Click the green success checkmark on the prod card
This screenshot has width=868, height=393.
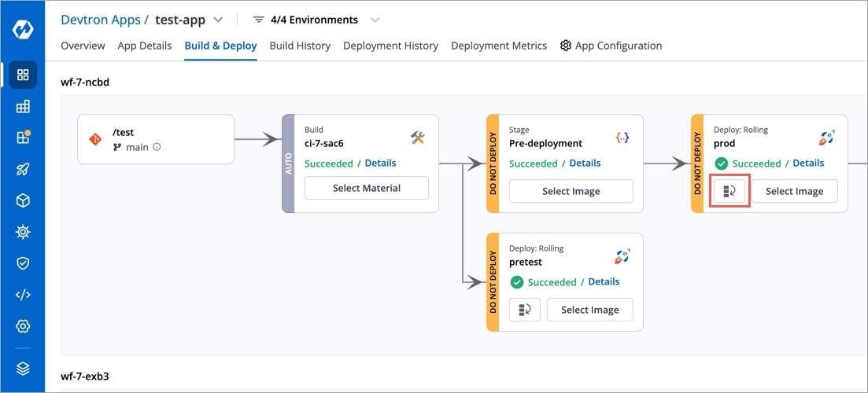point(721,163)
